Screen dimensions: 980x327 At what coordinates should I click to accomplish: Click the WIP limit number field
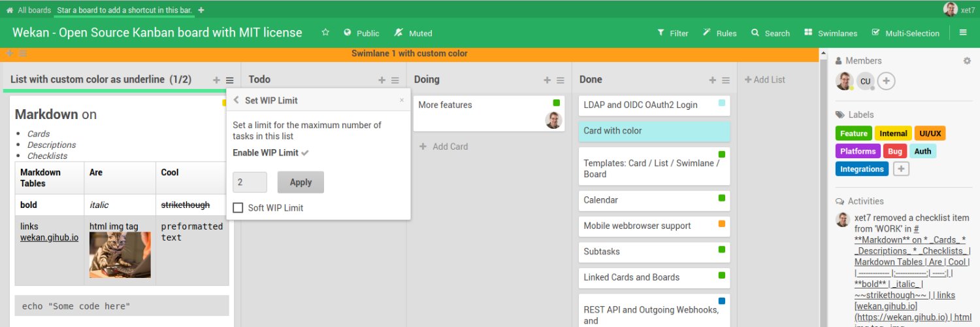pyautogui.click(x=250, y=182)
